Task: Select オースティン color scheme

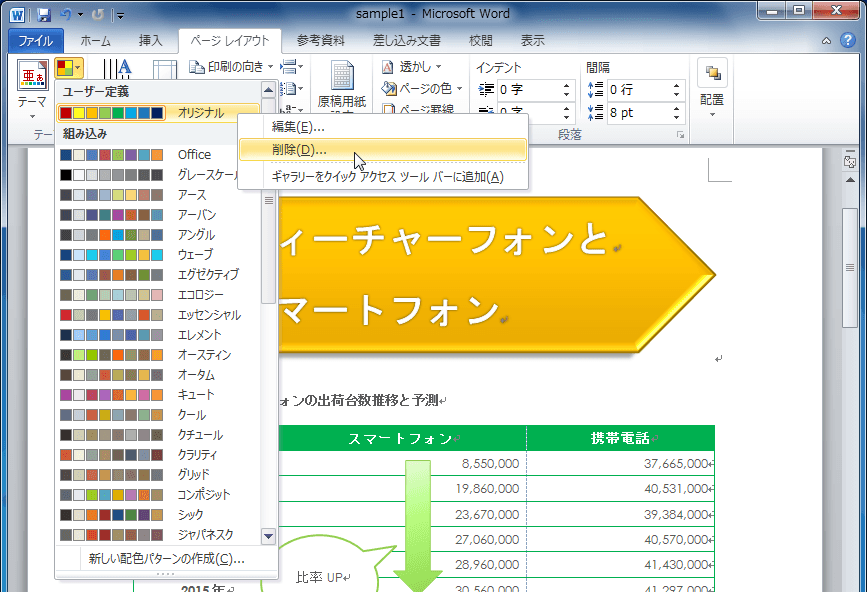Action: click(x=158, y=354)
